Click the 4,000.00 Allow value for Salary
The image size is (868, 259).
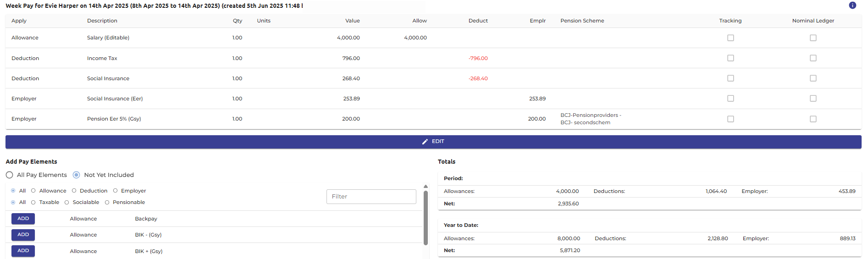pyautogui.click(x=415, y=38)
